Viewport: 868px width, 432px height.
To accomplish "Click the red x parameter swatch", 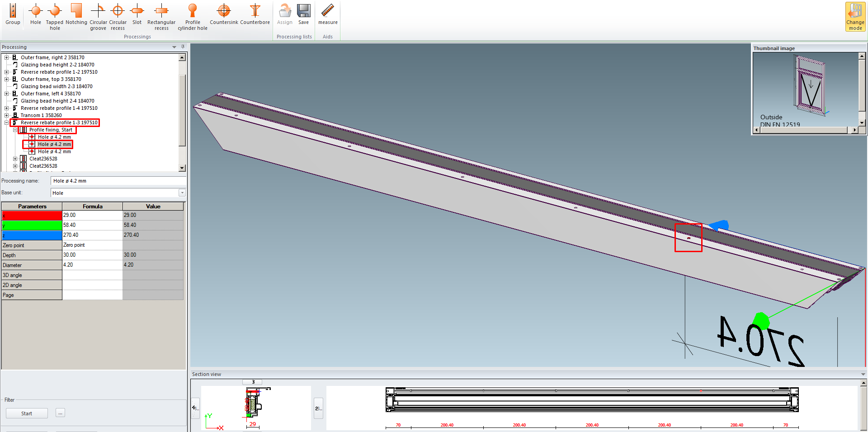I will pos(32,216).
